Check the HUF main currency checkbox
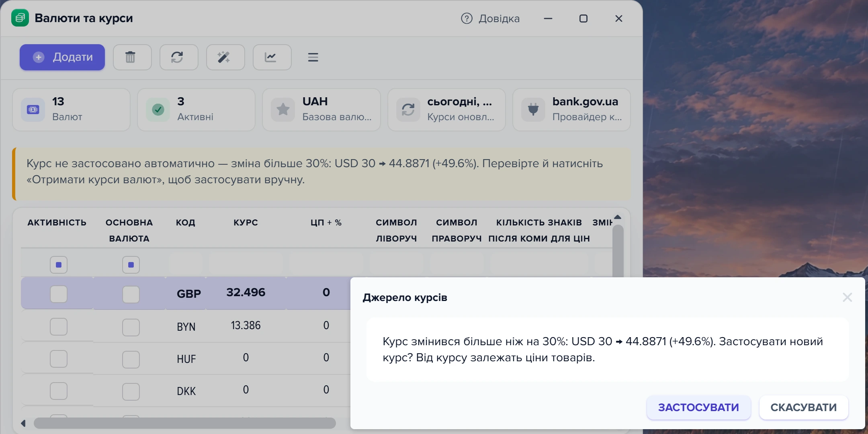The image size is (868, 434). pos(131,359)
